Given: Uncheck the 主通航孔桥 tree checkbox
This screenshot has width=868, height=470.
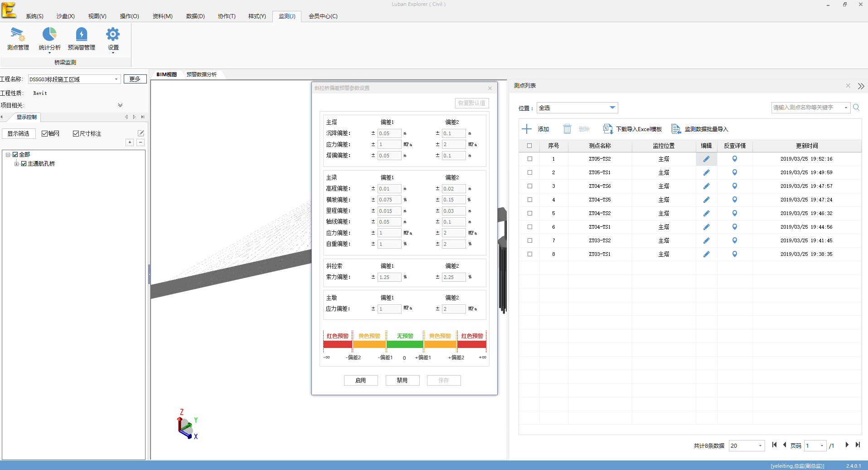Looking at the screenshot, I should (24, 164).
